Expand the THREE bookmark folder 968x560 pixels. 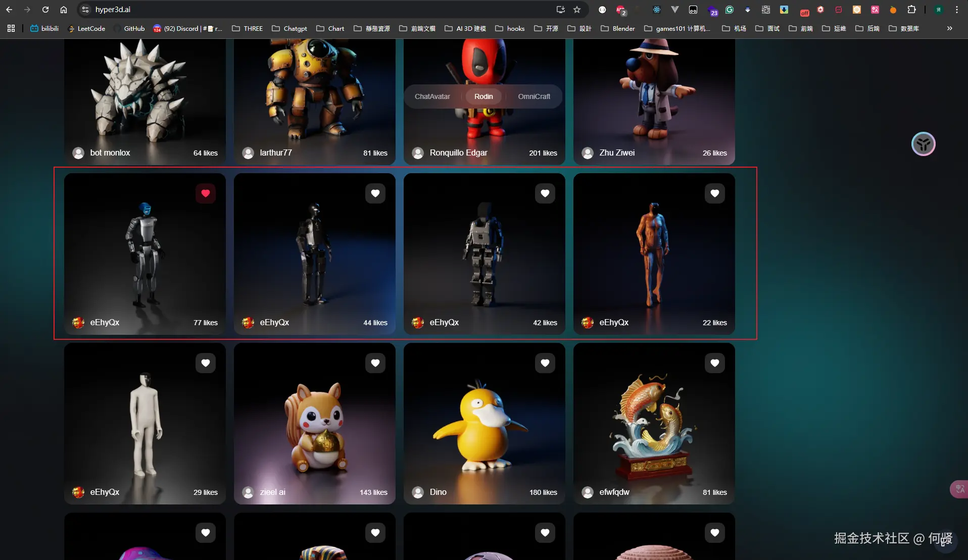point(248,28)
